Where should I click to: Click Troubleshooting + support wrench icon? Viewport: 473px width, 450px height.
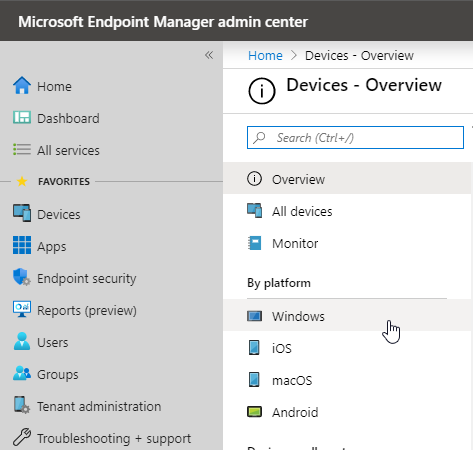(x=22, y=437)
